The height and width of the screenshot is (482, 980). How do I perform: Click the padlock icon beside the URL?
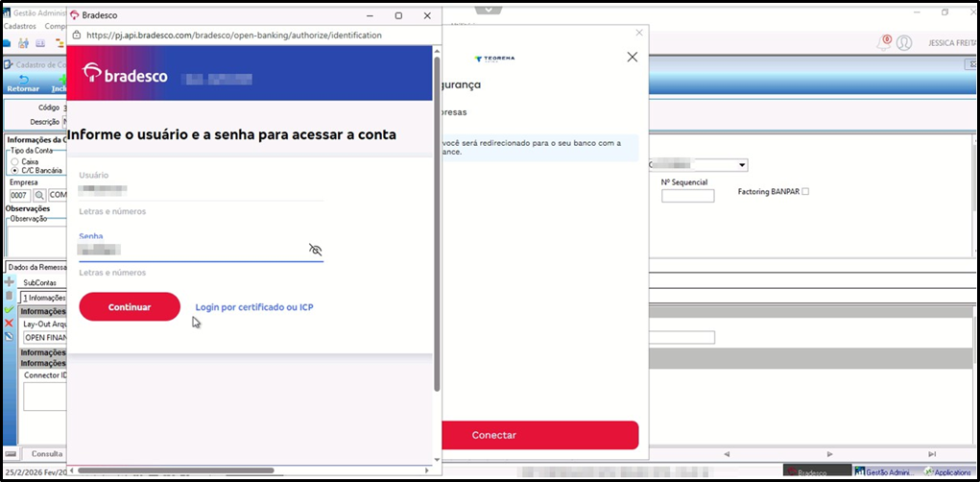(x=77, y=36)
